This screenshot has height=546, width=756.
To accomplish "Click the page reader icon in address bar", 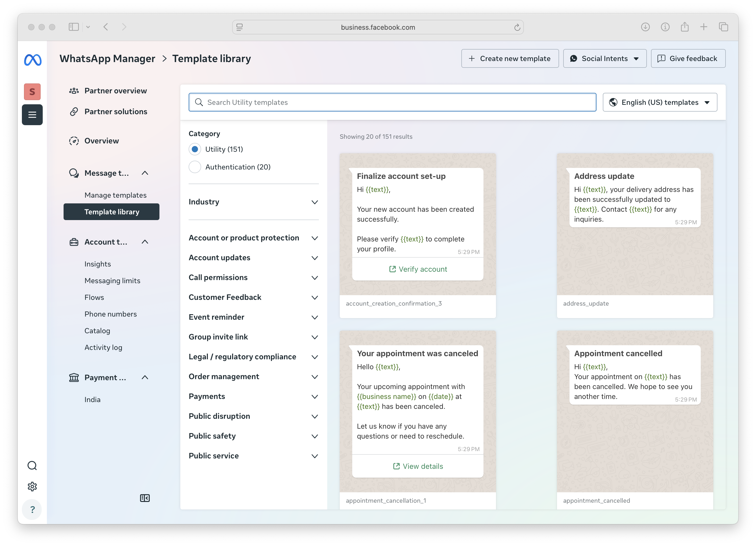I will [x=239, y=27].
